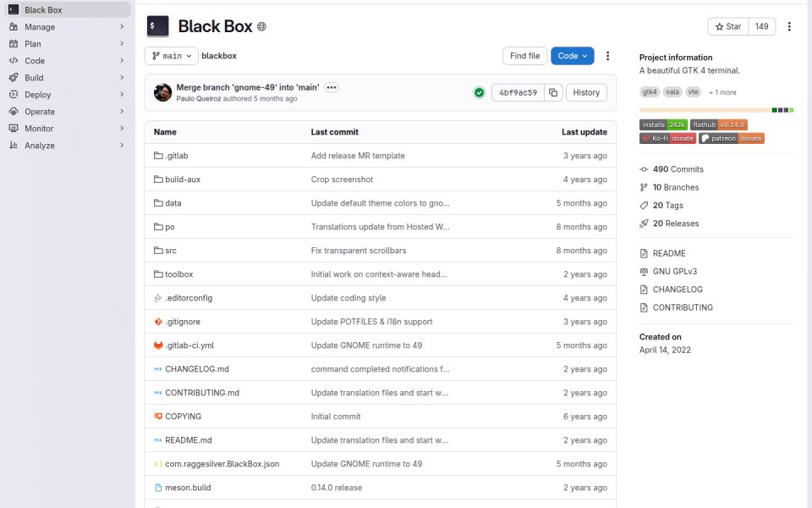
Task: Open 'Crop screenshot' commit message
Action: pos(342,179)
